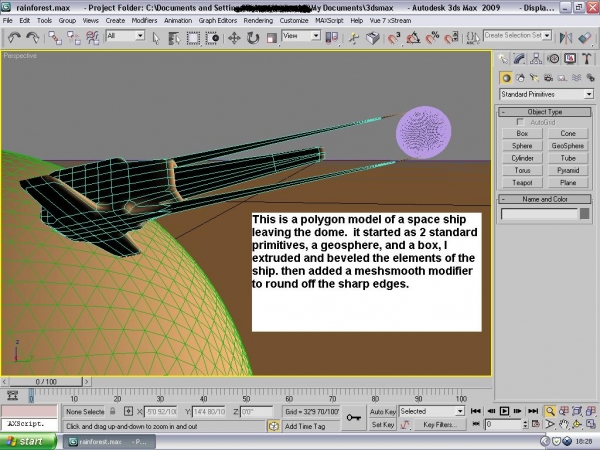Collapse the Name and Color rollout
The width and height of the screenshot is (600, 450).
coord(545,199)
